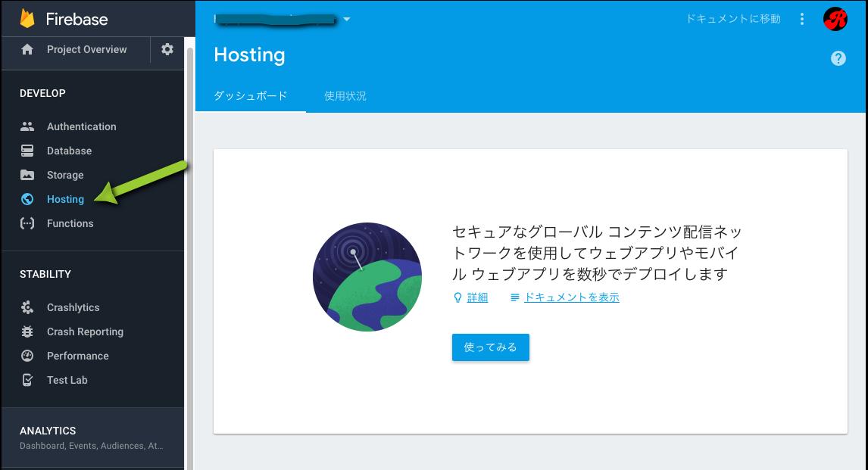Click the Firebase wordmark text
The image size is (868, 470).
tap(77, 19)
